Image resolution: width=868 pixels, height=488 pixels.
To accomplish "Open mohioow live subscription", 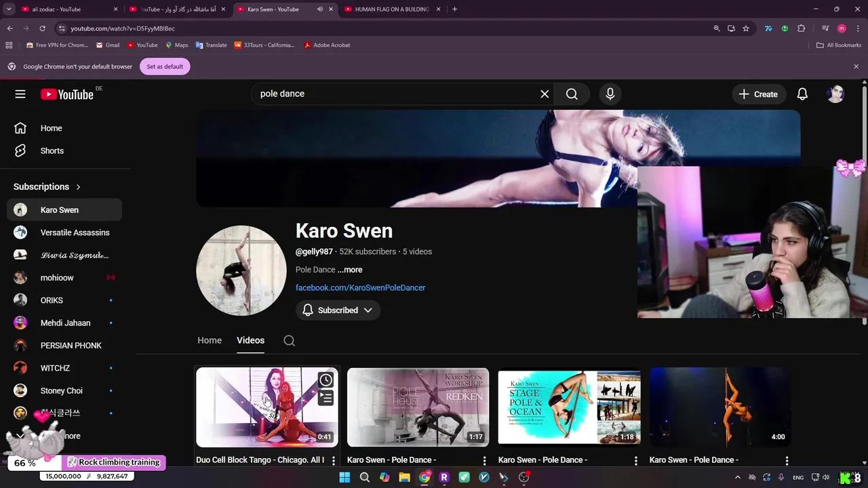I will coord(64,278).
